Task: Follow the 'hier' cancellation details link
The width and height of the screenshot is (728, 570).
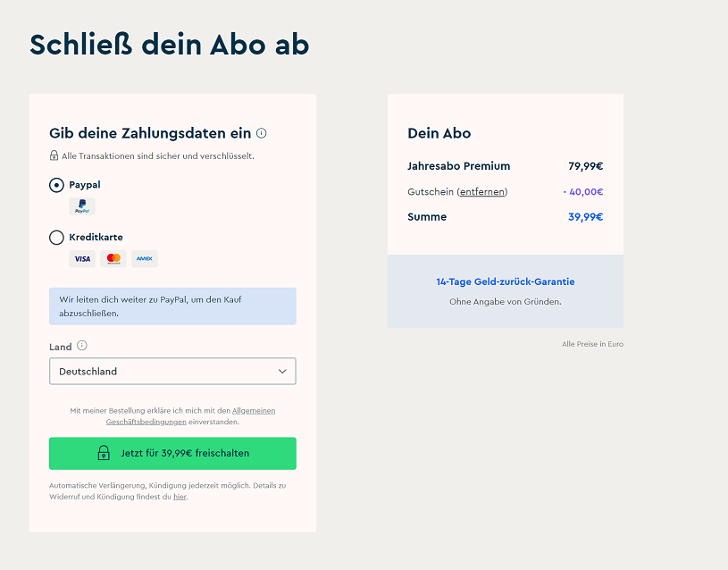Action: coord(180,497)
